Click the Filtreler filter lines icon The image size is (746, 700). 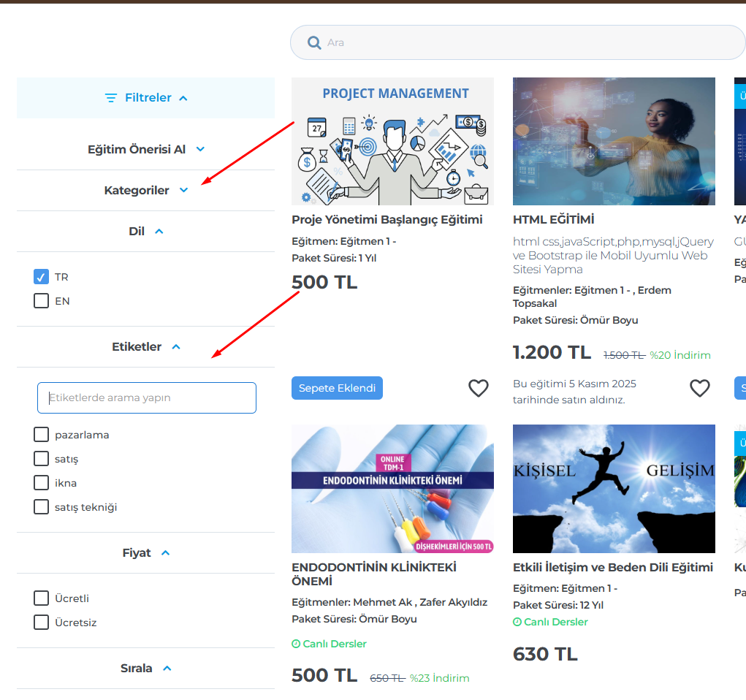click(111, 98)
